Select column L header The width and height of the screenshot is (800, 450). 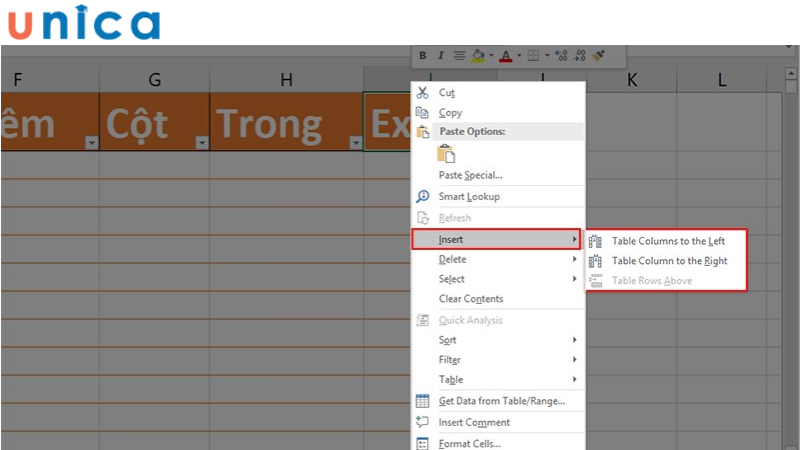click(722, 79)
